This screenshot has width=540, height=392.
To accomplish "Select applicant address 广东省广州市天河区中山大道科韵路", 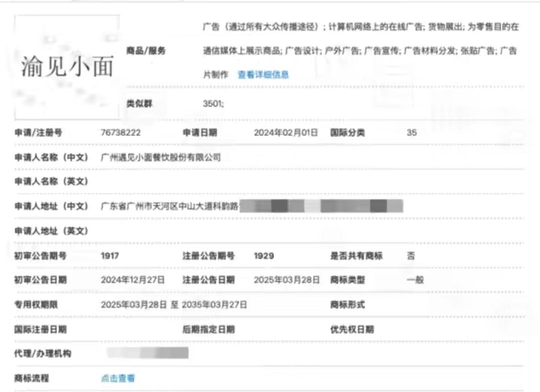I will [x=169, y=206].
